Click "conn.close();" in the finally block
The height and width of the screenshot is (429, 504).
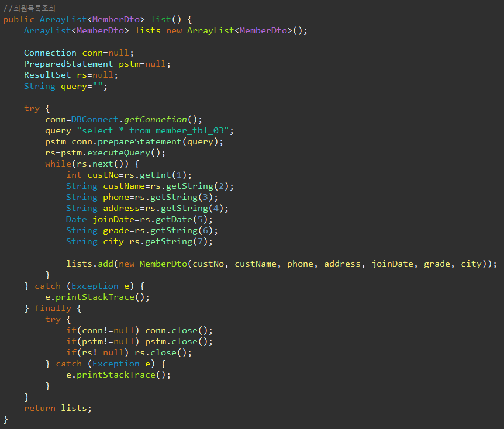coord(179,331)
